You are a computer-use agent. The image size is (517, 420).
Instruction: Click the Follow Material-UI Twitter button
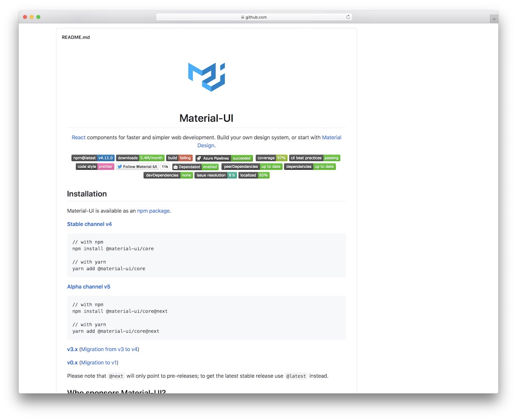[x=137, y=166]
